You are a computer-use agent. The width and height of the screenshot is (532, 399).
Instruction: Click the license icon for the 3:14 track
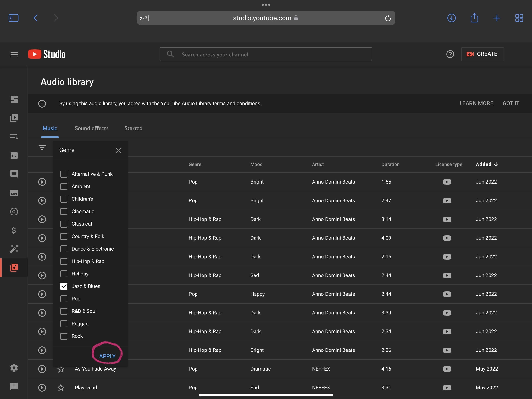point(447,219)
